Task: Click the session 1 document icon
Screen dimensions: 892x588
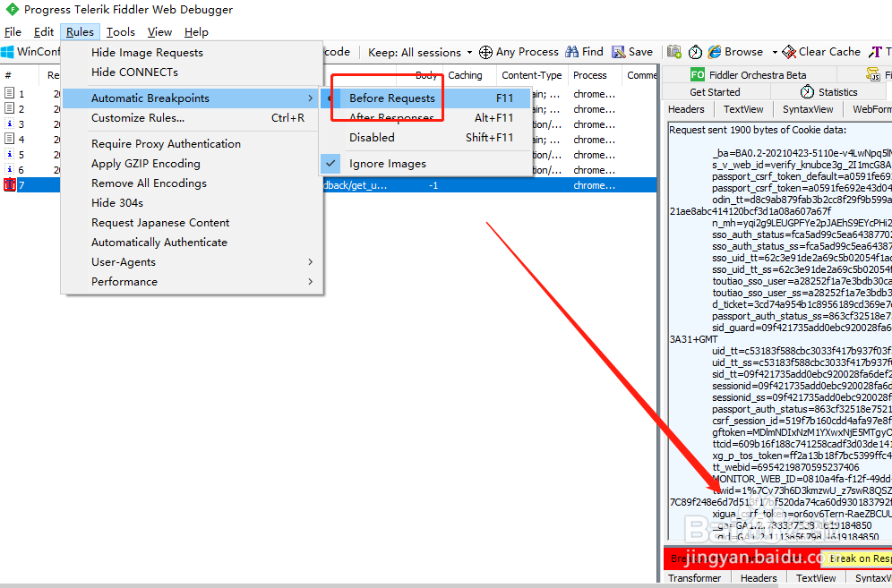Action: pos(9,93)
